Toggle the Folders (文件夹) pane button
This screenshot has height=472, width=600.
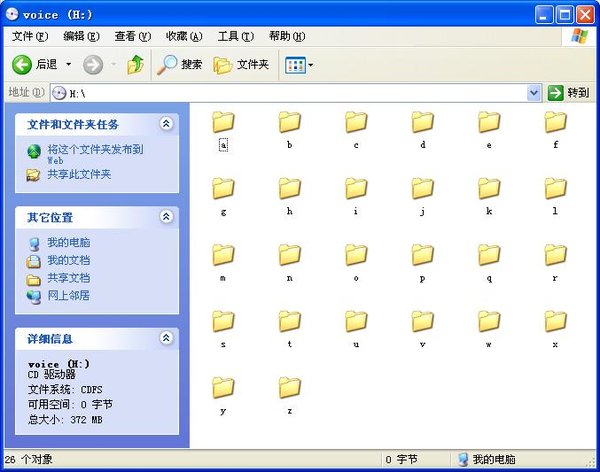(x=241, y=64)
